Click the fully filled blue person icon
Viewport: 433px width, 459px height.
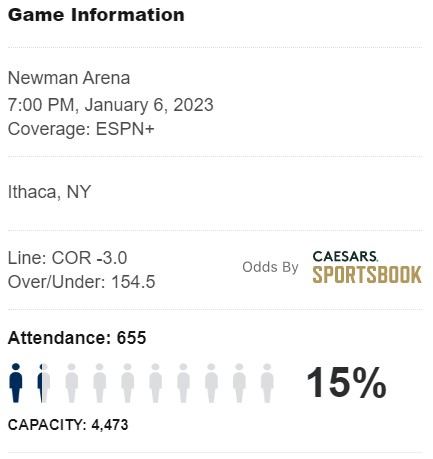click(16, 383)
